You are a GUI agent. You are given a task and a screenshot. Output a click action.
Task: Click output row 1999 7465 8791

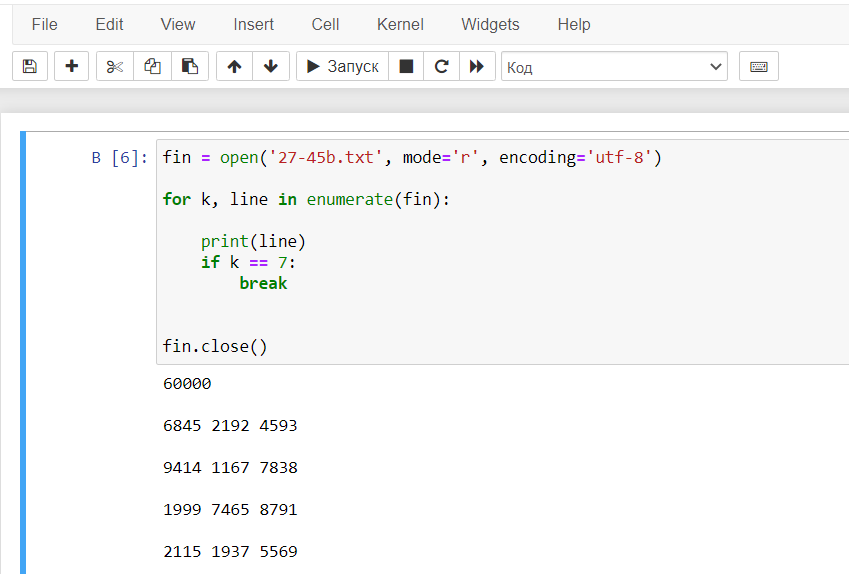point(230,510)
